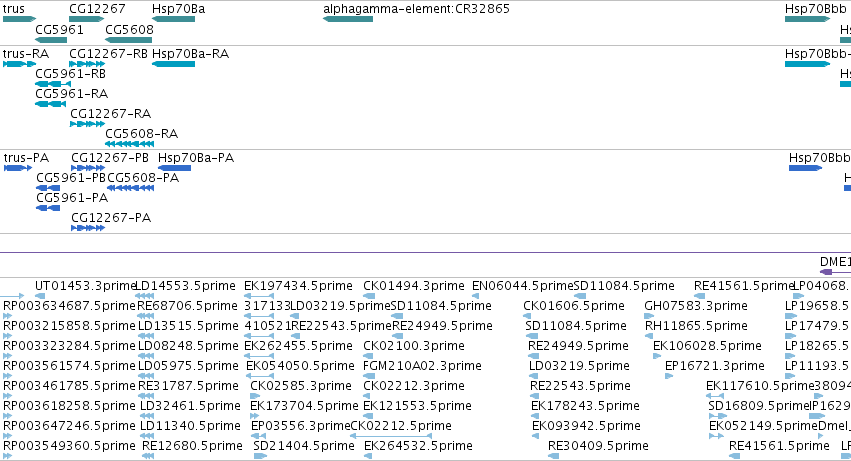
Task: Open the CG5961-RB transcript feature
Action: 53,84
